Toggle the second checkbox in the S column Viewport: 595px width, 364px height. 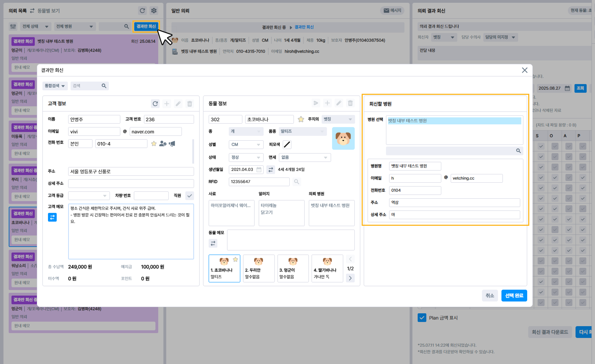coord(541,157)
